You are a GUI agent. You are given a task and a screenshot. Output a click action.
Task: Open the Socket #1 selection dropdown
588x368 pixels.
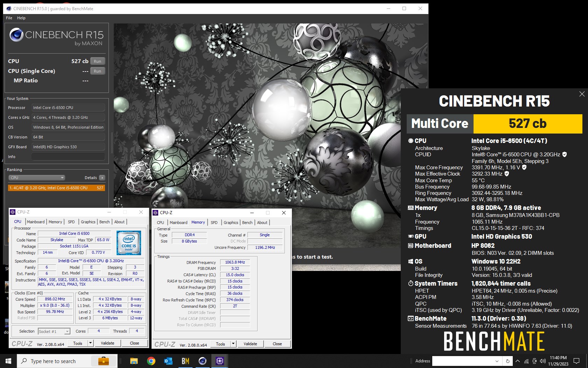click(x=54, y=331)
